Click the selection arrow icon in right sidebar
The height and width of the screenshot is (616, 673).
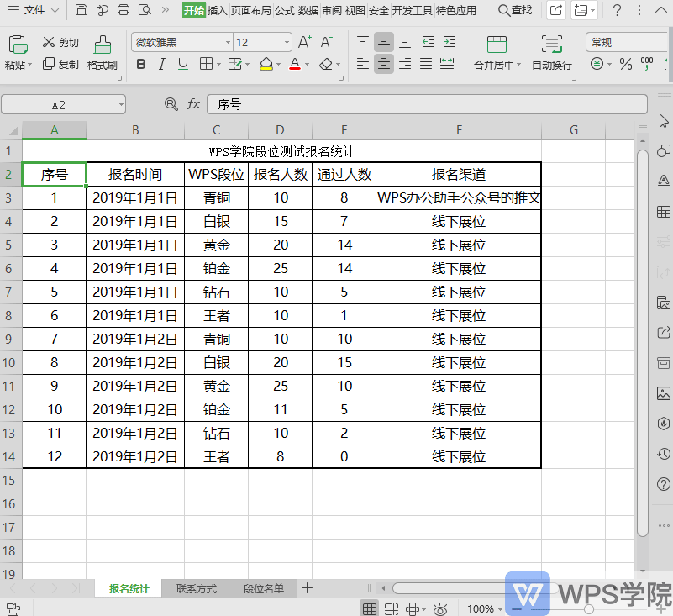(664, 121)
